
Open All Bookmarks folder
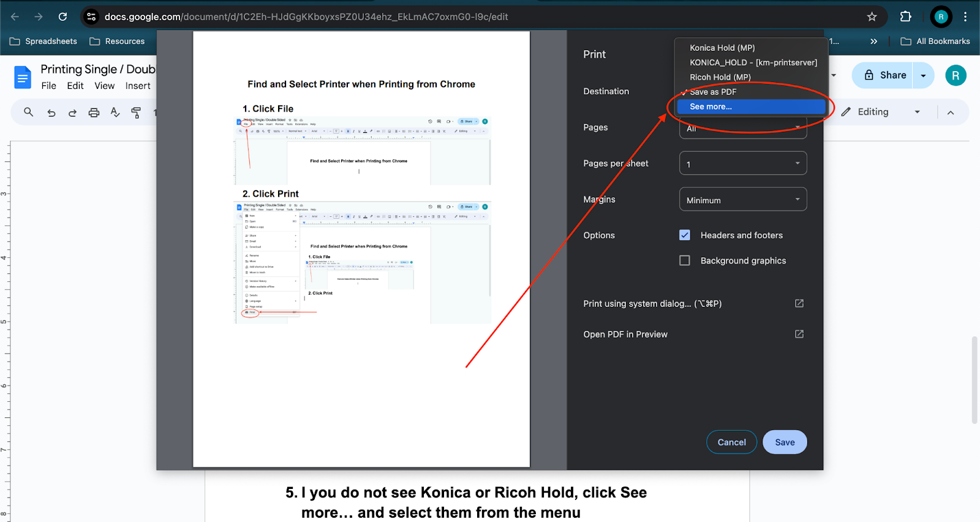(x=935, y=41)
